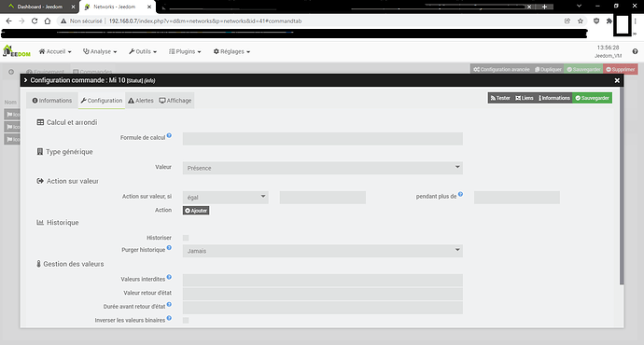
Task: Show help for Purger historique
Action: (169, 248)
